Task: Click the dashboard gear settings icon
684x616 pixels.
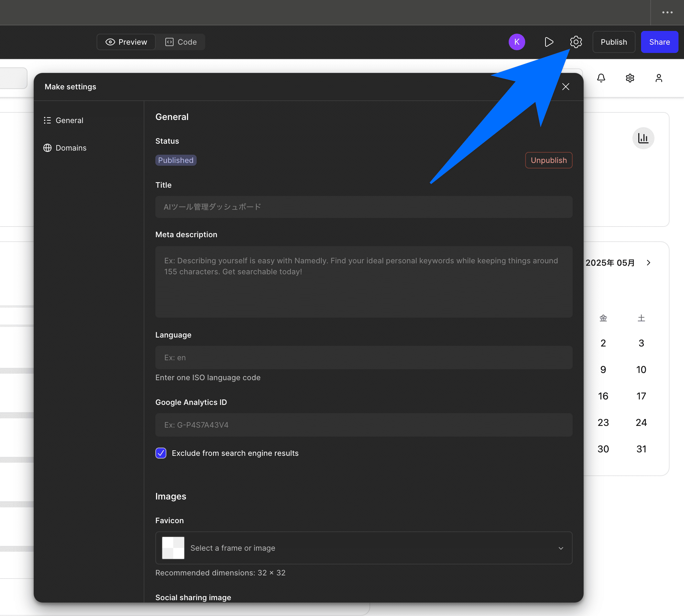Action: tap(630, 78)
